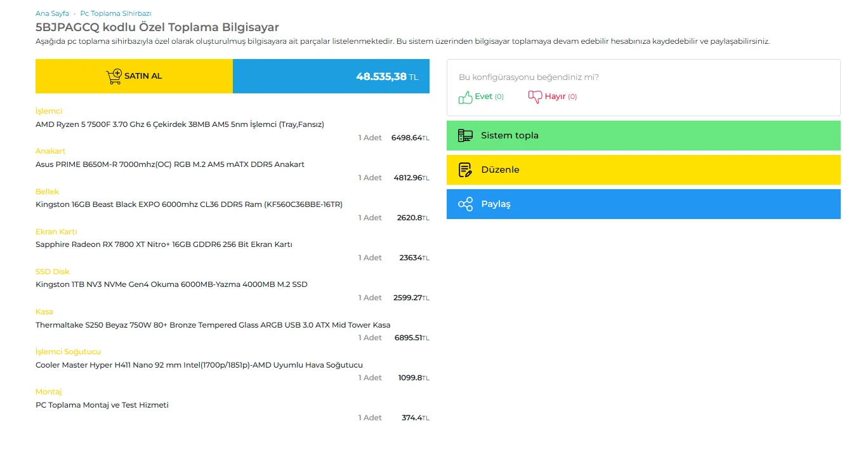
Task: Click the yellow Düzenle button
Action: coord(643,170)
